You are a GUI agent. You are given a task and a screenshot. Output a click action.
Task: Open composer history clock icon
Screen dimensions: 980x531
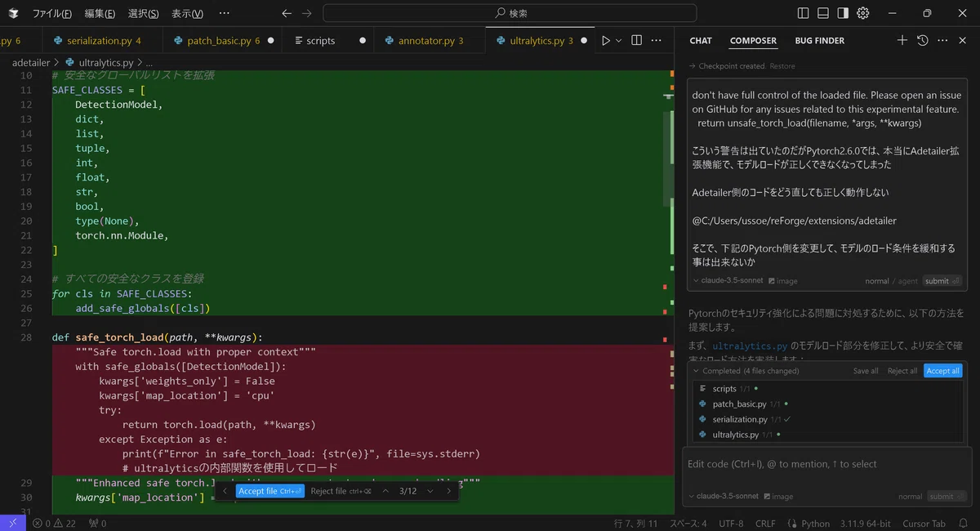pyautogui.click(x=923, y=40)
